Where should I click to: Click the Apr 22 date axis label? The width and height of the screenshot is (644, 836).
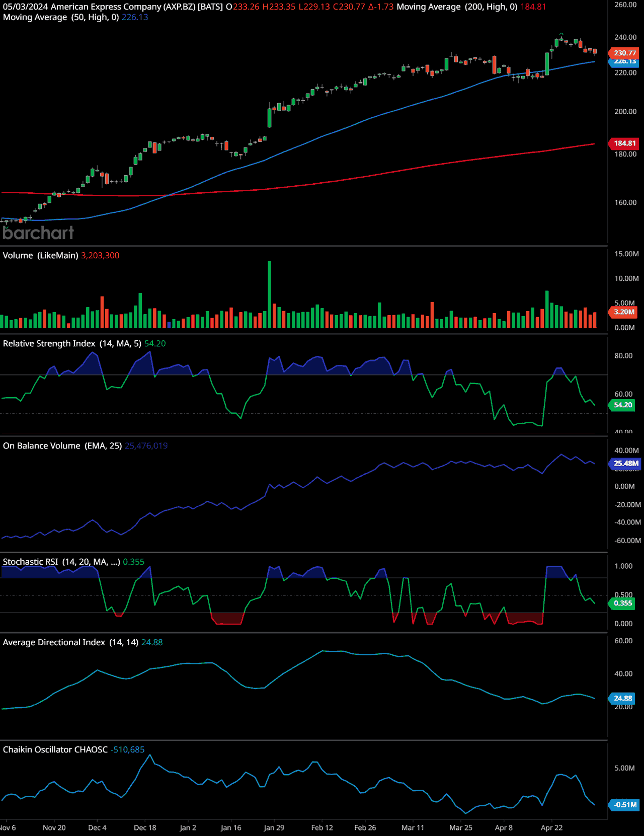click(x=552, y=828)
